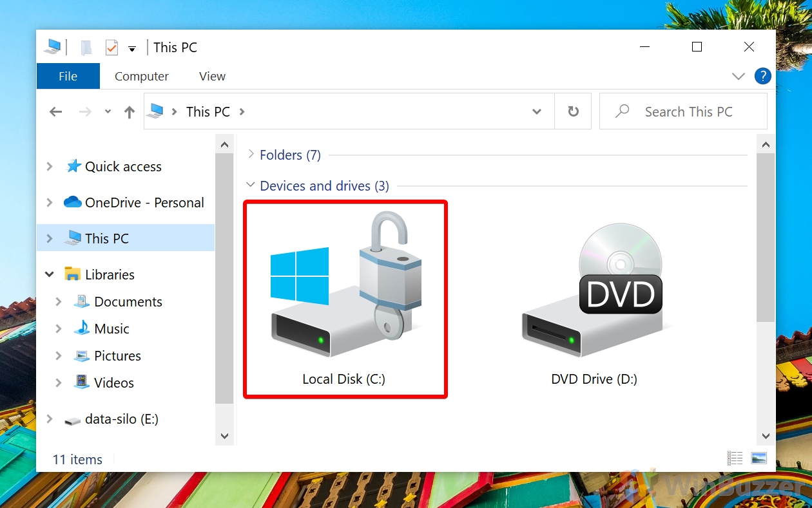Collapse the Devices and drives (3) group
This screenshot has height=508, width=812.
(251, 185)
